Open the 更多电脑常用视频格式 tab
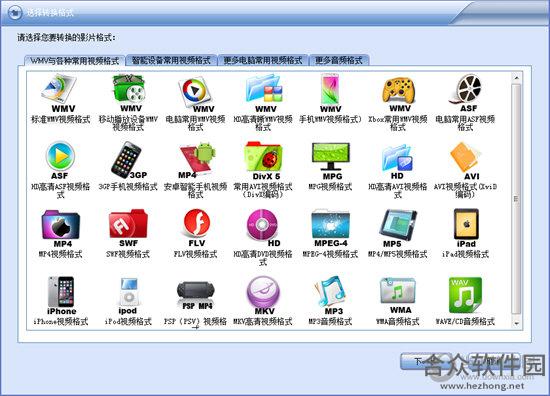This screenshot has width=550, height=396. (x=263, y=60)
